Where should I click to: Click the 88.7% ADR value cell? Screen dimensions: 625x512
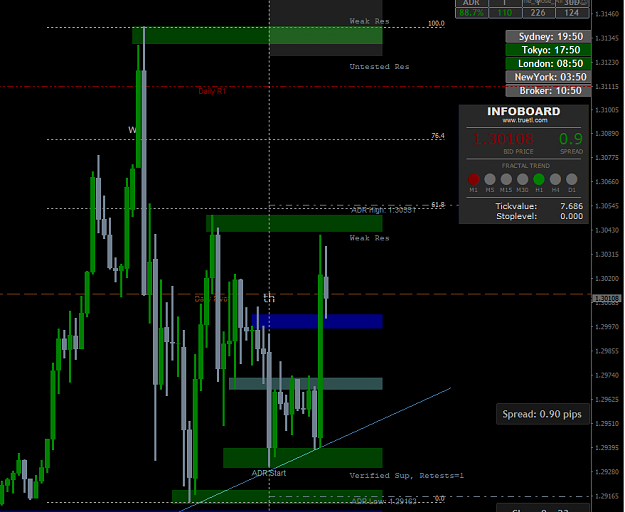point(472,13)
